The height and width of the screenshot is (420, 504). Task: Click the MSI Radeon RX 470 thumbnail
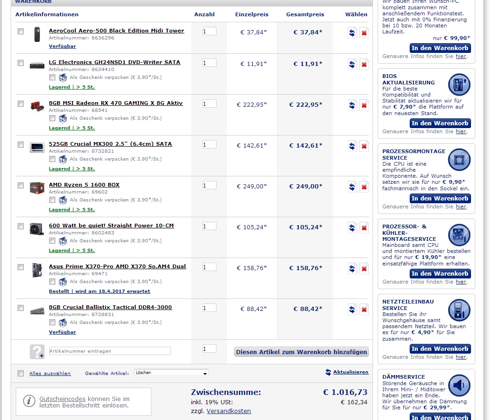(x=37, y=106)
